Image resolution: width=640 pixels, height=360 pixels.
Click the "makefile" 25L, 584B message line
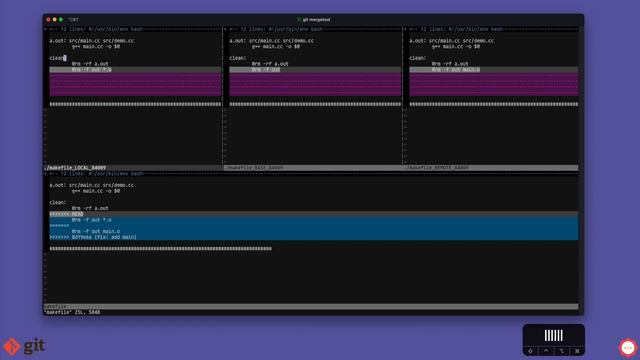tap(72, 312)
